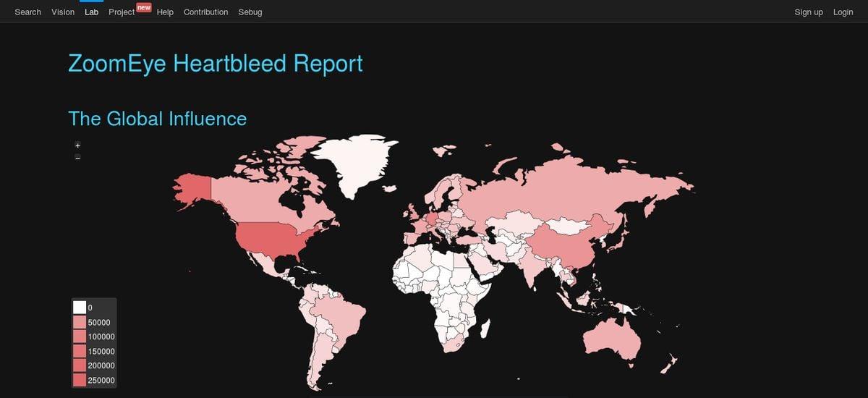Select the Lab tab
Image resolution: width=868 pixels, height=398 pixels.
[x=91, y=12]
